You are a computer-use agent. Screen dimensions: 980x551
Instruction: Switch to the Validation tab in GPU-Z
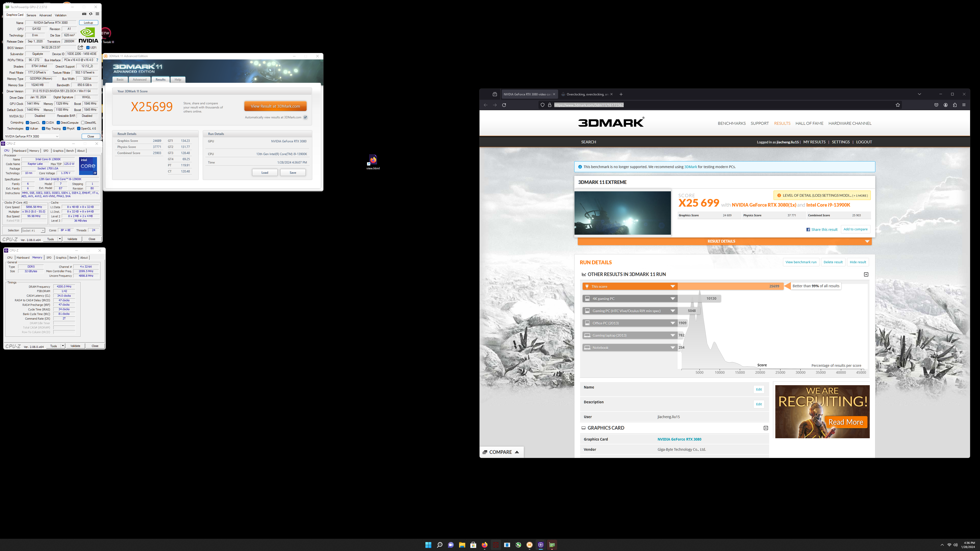(x=60, y=15)
